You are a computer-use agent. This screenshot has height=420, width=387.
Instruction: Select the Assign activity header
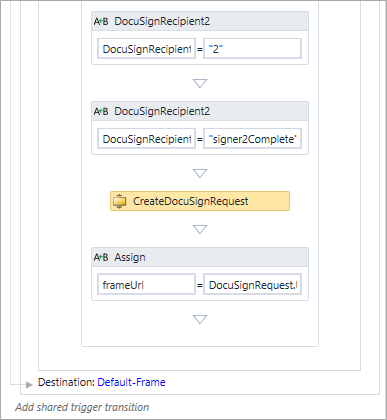coord(200,257)
